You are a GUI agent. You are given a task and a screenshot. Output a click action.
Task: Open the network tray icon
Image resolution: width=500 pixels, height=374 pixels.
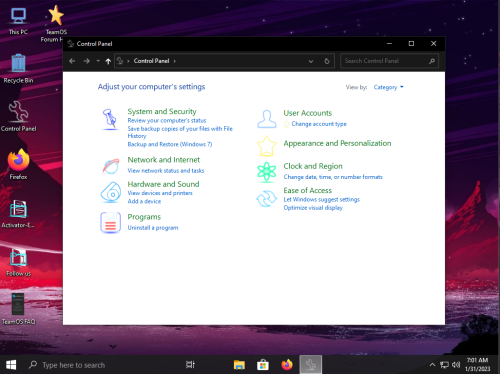pyautogui.click(x=444, y=365)
